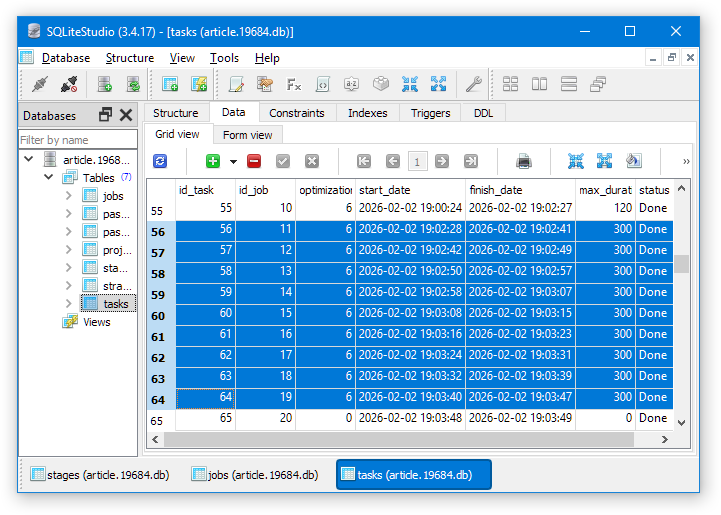The height and width of the screenshot is (515, 721).
Task: Click the Create new table icon
Action: pos(170,84)
